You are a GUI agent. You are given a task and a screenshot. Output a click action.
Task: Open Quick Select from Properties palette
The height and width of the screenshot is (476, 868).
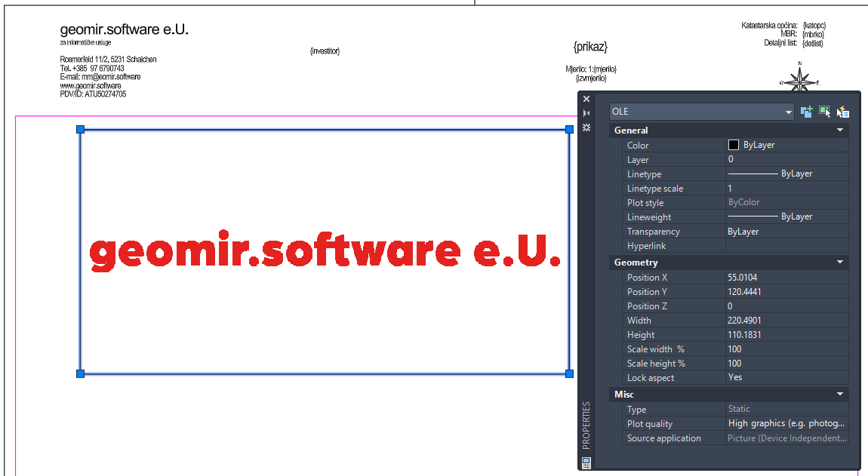(x=843, y=112)
